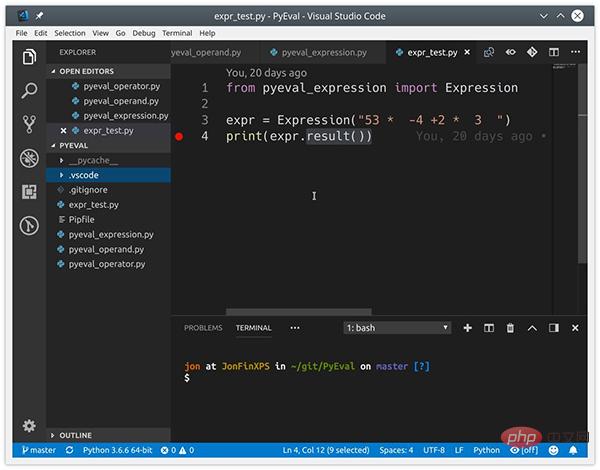
Task: Open the GitLens view in activity bar
Action: (x=29, y=225)
